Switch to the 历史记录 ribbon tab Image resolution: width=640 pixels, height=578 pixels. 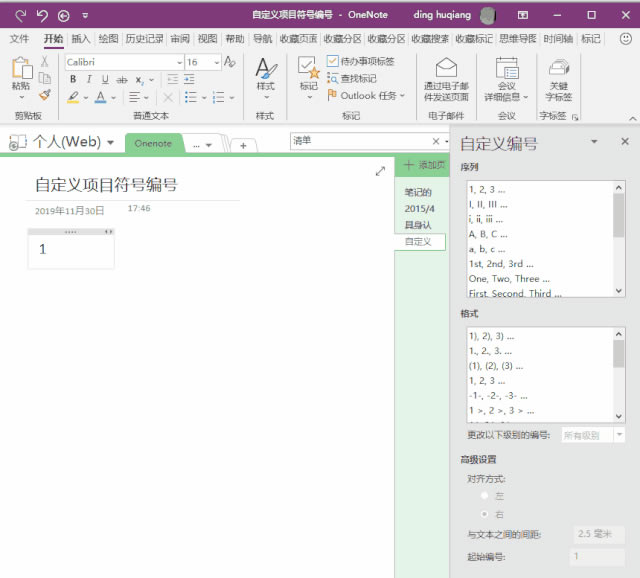144,39
